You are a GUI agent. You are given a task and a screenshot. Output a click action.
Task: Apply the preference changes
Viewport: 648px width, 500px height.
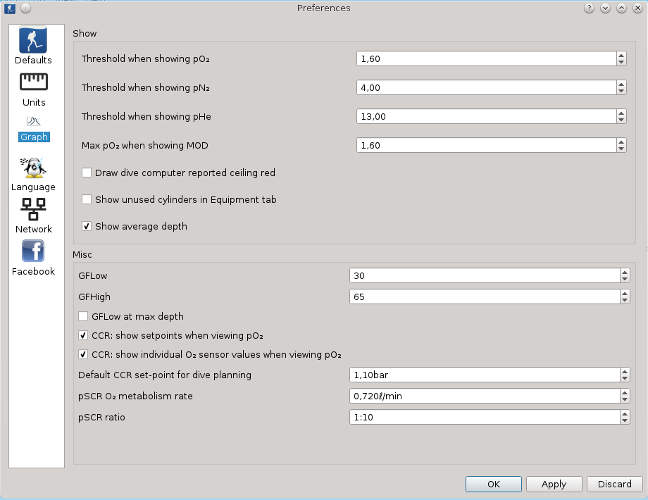click(554, 484)
